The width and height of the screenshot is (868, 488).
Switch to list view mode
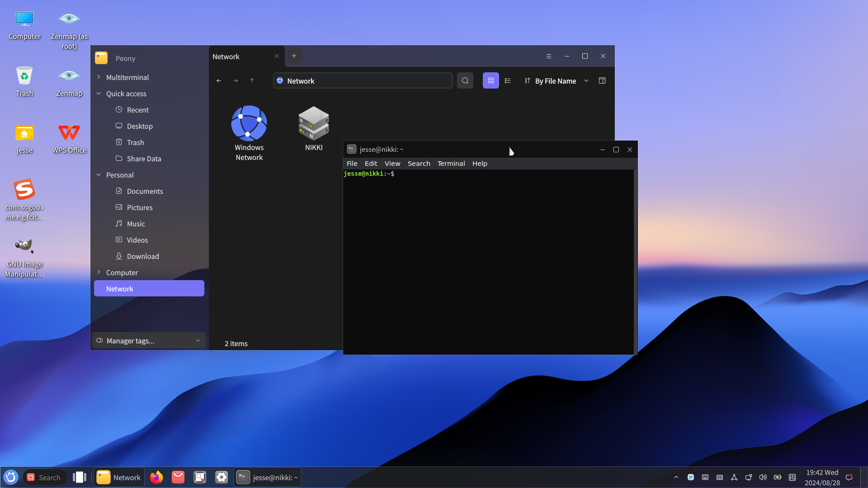click(x=508, y=81)
